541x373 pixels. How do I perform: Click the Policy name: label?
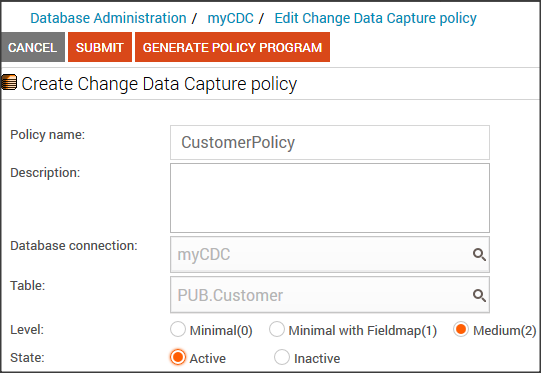point(48,135)
